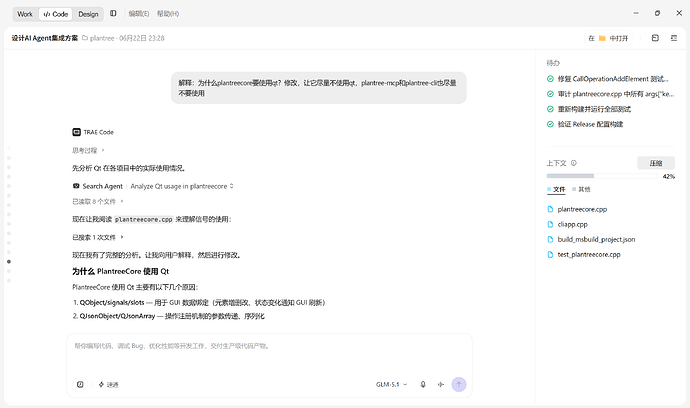Click file icon beside cliapp.cpp
The width and height of the screenshot is (690, 408).
tap(550, 224)
